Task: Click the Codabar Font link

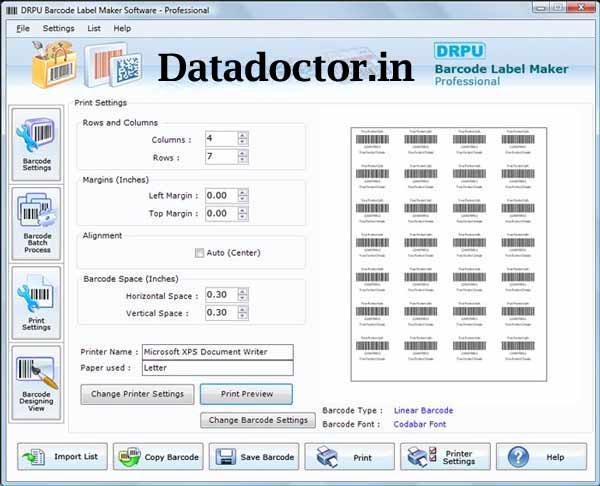Action: (x=420, y=424)
